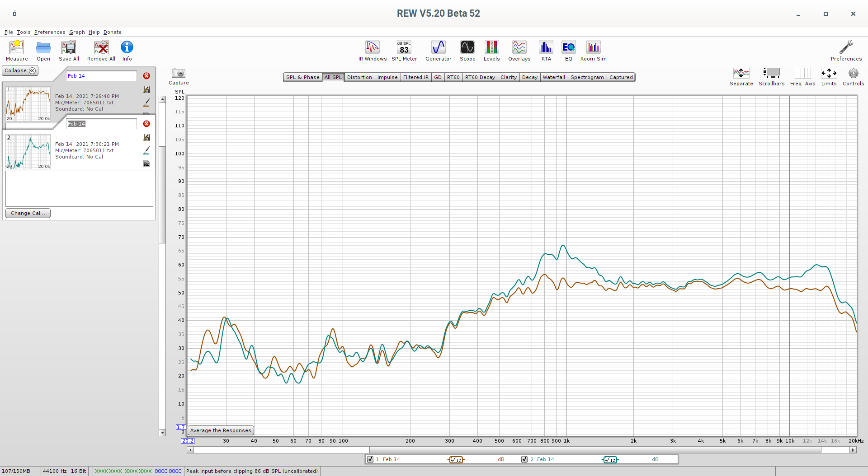The image size is (868, 476).
Task: Save measurement 2 using its disk icon
Action: pos(146,137)
